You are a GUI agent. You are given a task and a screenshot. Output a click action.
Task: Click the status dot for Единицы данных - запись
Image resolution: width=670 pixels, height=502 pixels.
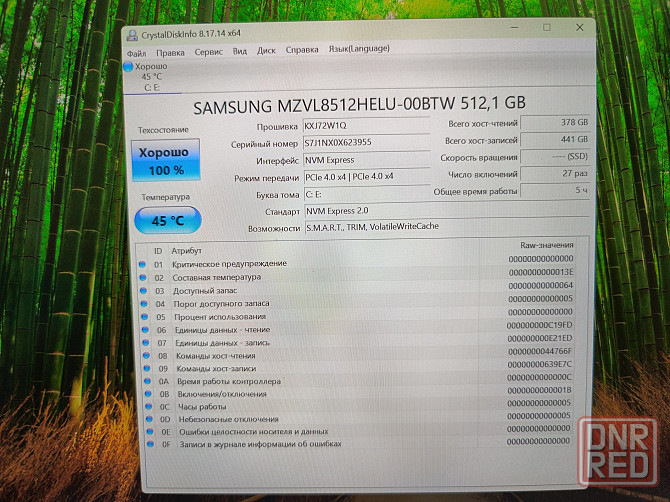[146, 343]
